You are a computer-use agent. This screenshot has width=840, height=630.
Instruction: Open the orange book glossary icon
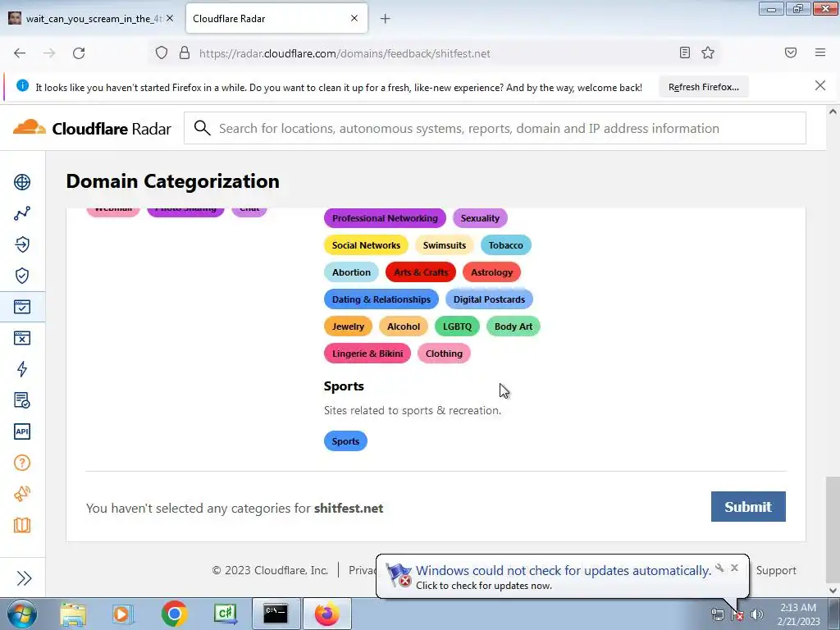coord(22,525)
